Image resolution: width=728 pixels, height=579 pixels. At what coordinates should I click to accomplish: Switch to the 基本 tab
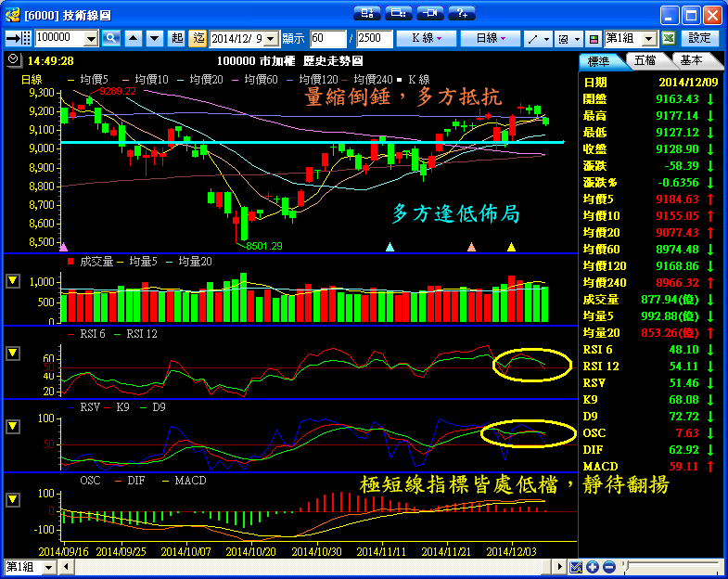(x=691, y=60)
